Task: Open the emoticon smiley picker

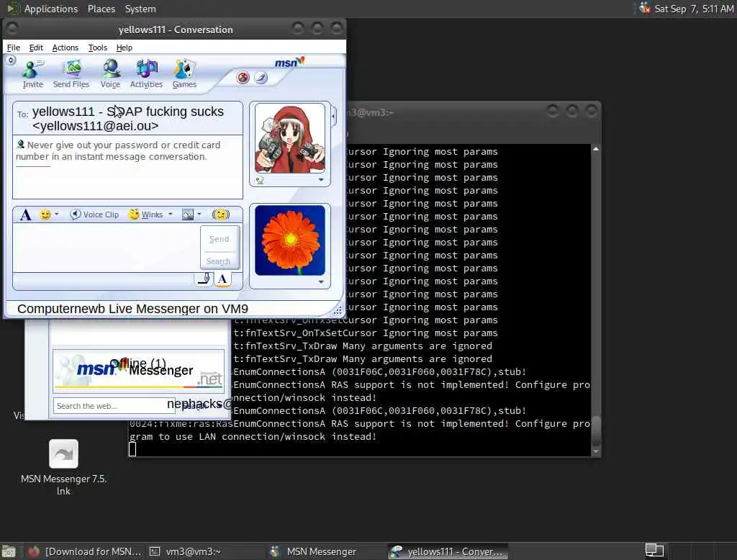Action: 45,214
